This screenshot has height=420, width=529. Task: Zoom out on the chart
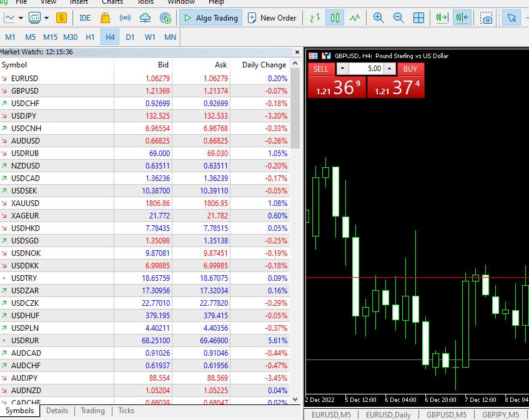(398, 18)
